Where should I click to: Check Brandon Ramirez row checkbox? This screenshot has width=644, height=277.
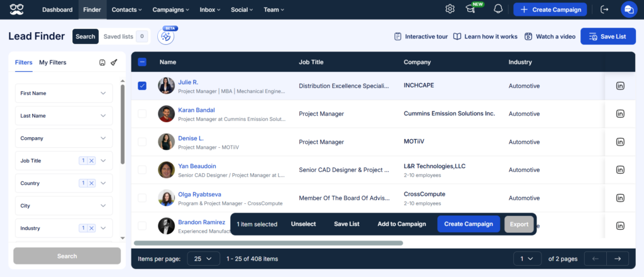pos(142,225)
